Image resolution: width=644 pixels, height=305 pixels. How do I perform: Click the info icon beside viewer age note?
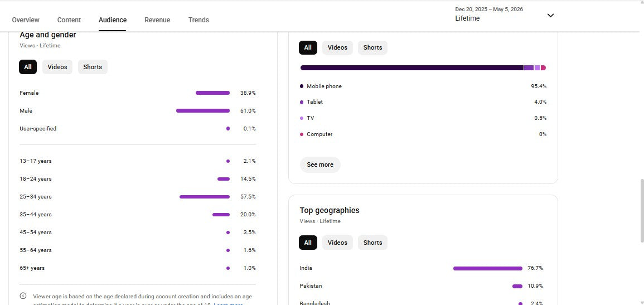click(23, 296)
